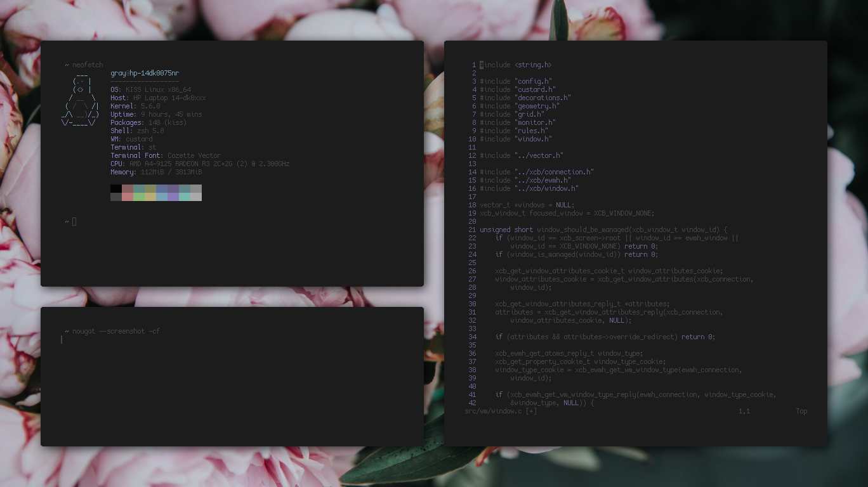Click the lightest gray neofetch palette swatch
Image resolution: width=868 pixels, height=487 pixels.
pos(196,197)
